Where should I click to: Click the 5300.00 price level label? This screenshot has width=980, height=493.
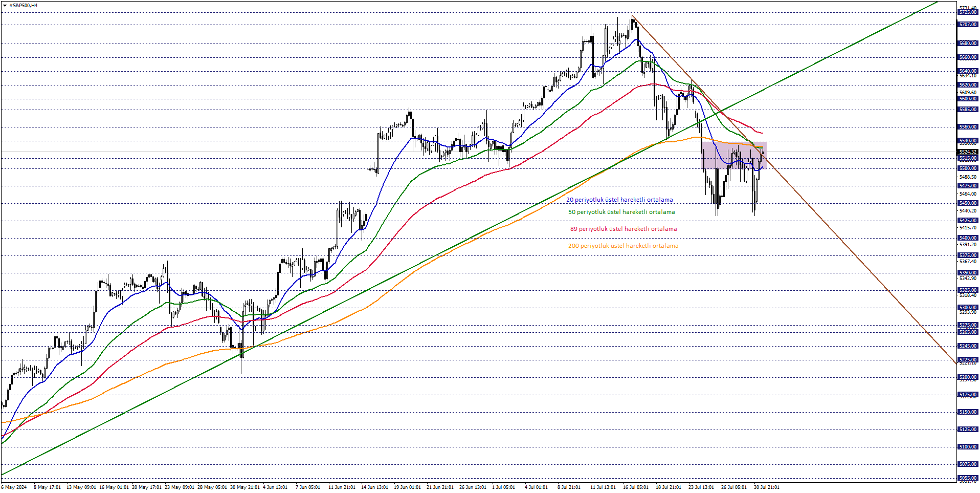[x=968, y=308]
